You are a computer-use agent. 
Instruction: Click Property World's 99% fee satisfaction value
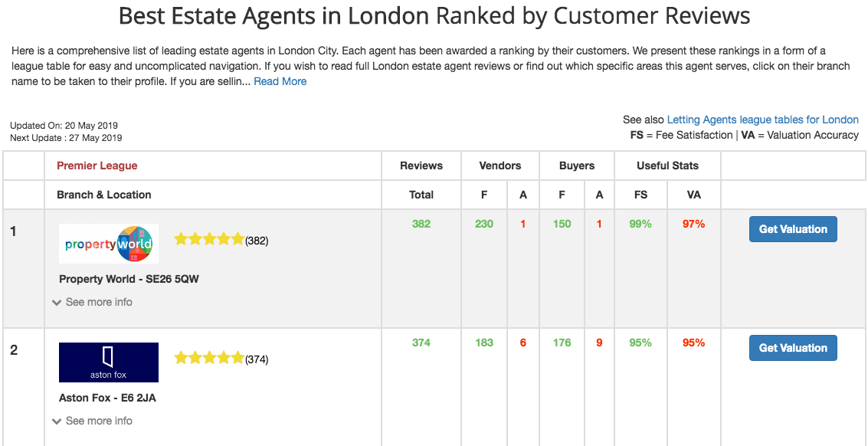tap(640, 224)
